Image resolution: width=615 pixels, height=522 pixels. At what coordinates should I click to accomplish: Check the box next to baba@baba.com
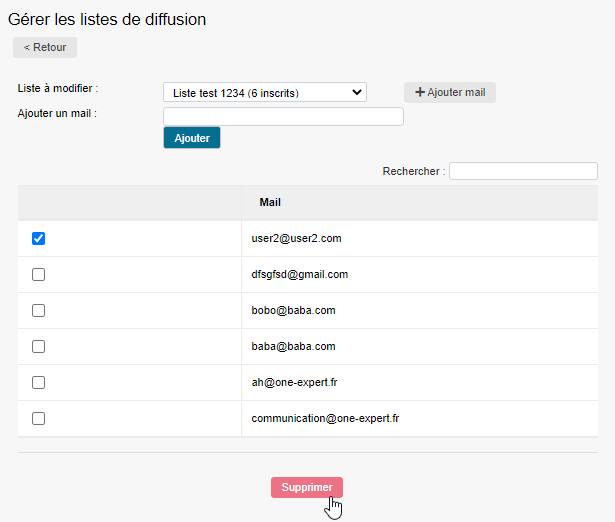[x=39, y=347]
